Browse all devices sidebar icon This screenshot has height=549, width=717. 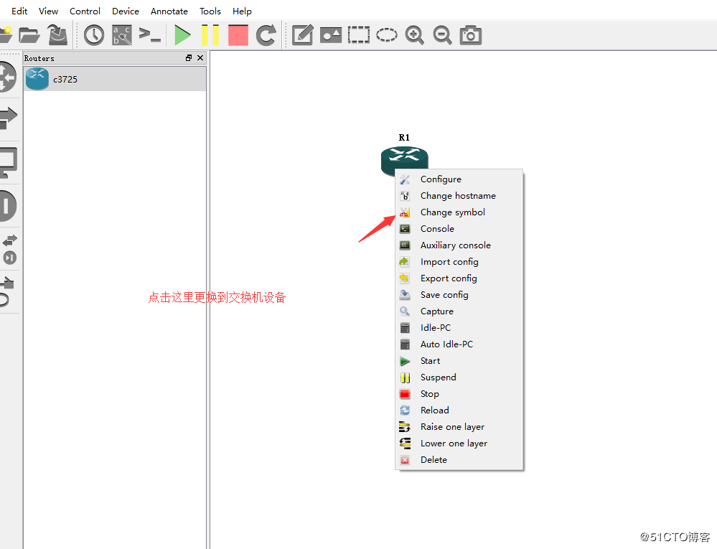pos(9,249)
